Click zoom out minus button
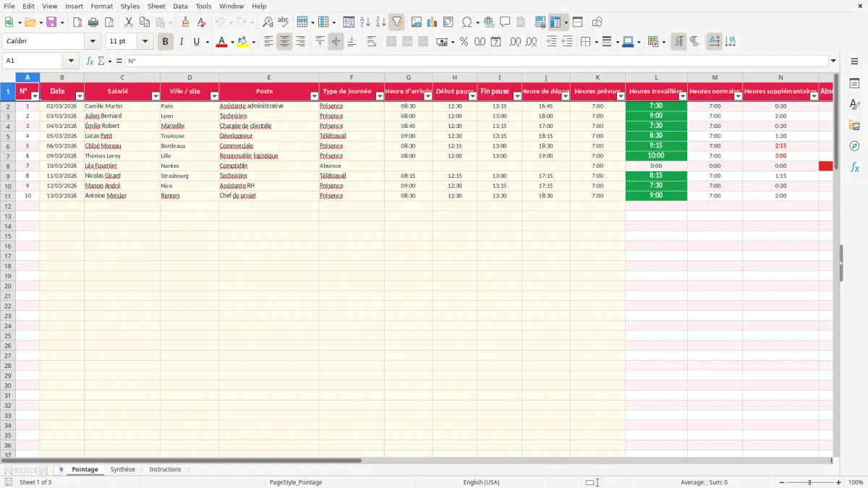The image size is (868, 488). (x=781, y=482)
